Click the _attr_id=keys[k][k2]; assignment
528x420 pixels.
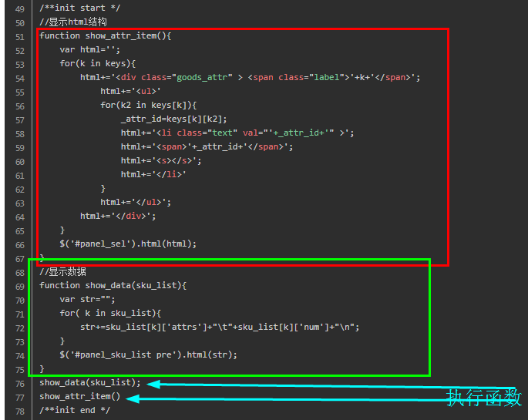[x=173, y=119]
